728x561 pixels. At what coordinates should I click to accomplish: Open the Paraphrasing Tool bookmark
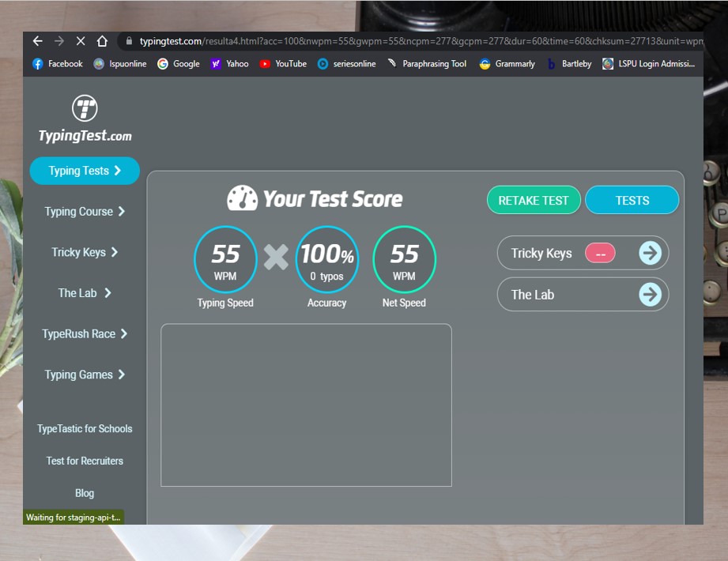(x=427, y=63)
